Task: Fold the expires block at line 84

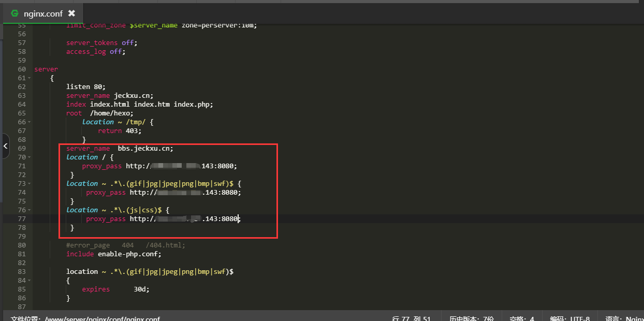Action: click(29, 280)
